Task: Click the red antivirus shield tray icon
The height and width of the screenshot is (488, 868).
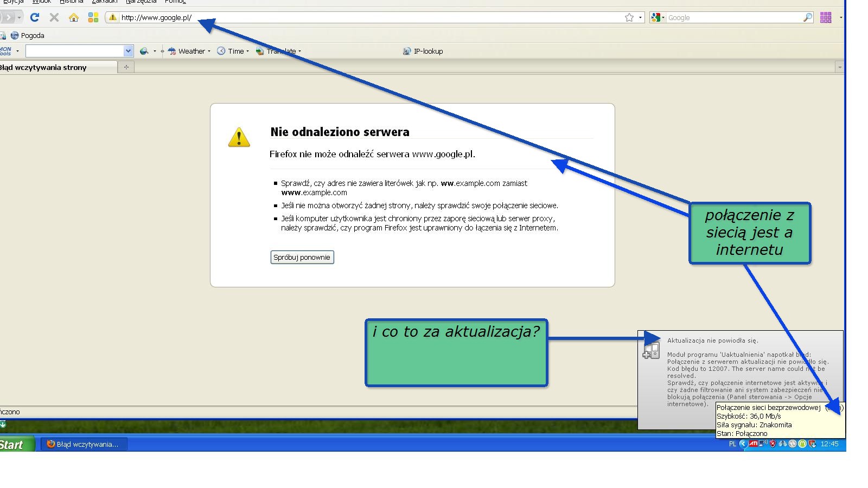Action: tap(772, 444)
